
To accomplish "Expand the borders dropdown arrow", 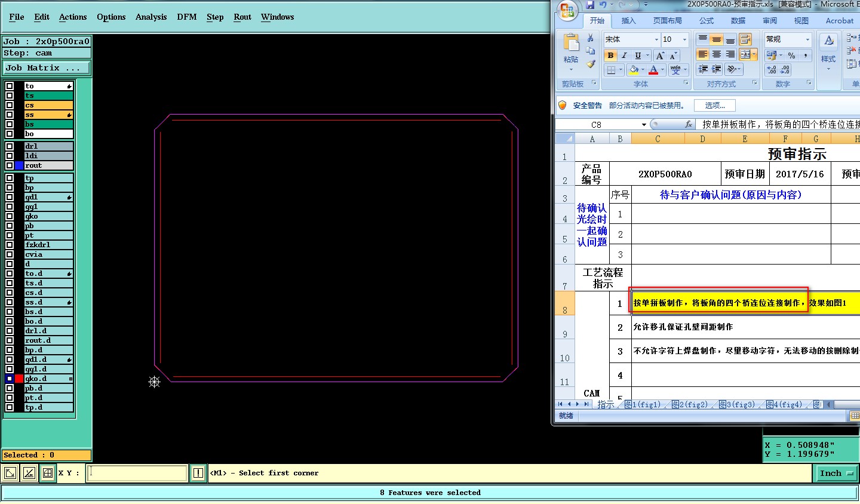I will [621, 70].
